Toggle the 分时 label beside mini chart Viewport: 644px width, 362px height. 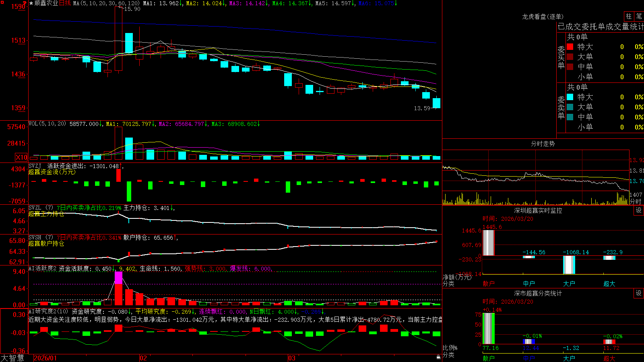[636, 202]
